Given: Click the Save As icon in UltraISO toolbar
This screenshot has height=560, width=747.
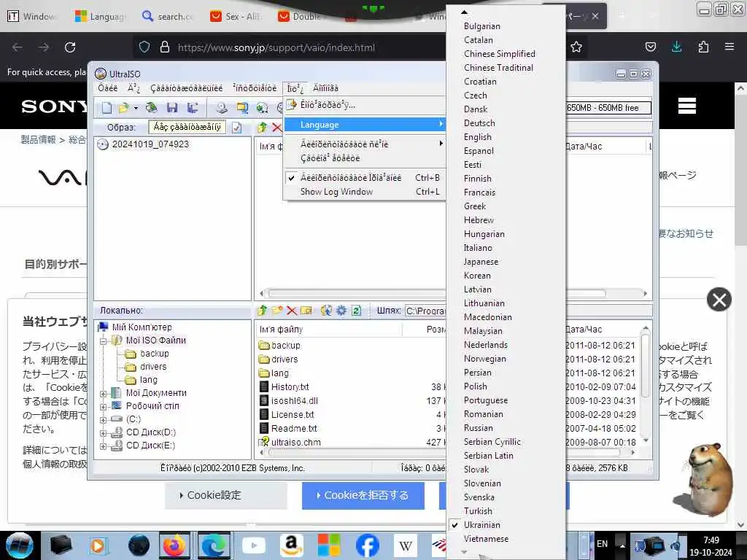Looking at the screenshot, I should [193, 108].
